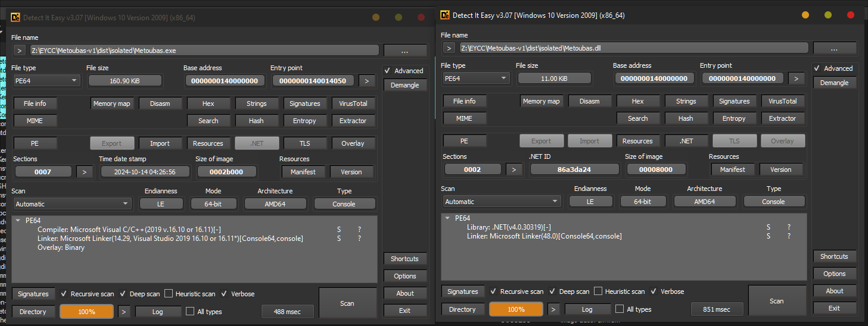Open Import table in Metoubas.exe window

160,143
